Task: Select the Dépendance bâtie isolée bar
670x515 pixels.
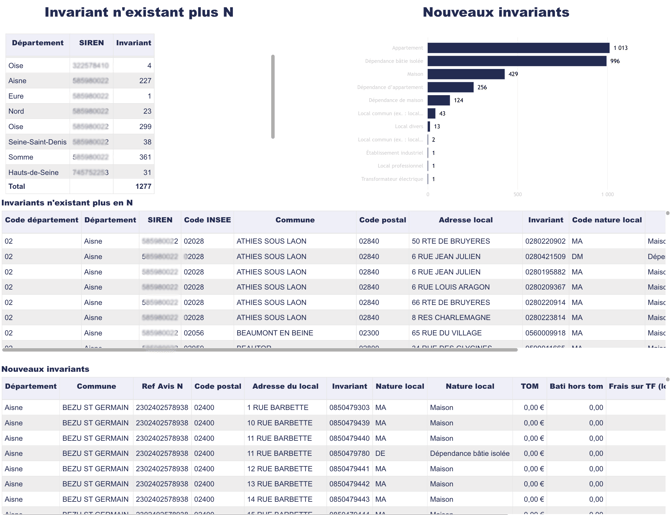Action: (x=516, y=61)
